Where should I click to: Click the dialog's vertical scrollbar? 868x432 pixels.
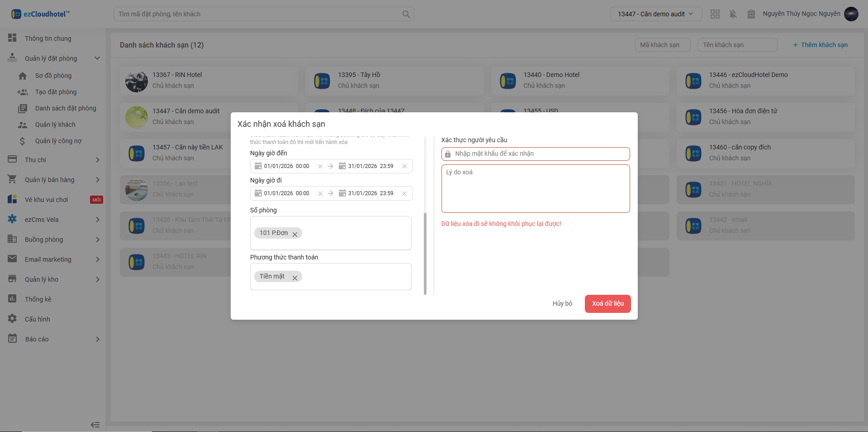[x=425, y=254]
